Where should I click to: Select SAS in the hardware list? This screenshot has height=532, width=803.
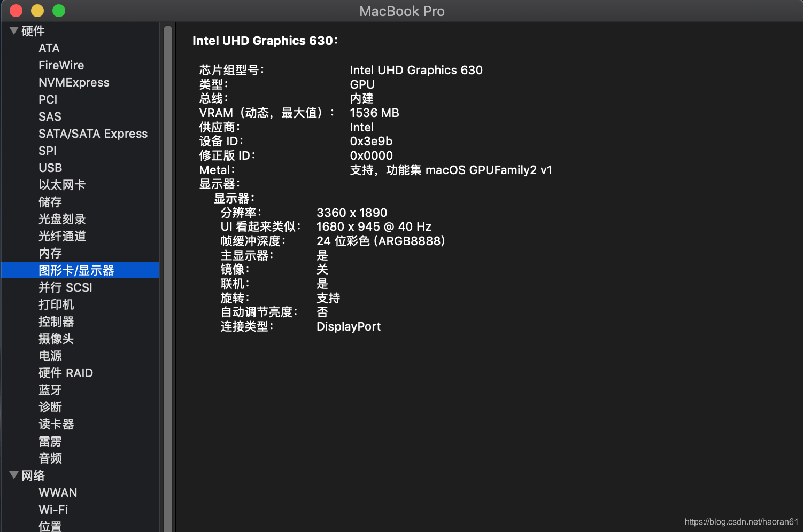tap(50, 116)
